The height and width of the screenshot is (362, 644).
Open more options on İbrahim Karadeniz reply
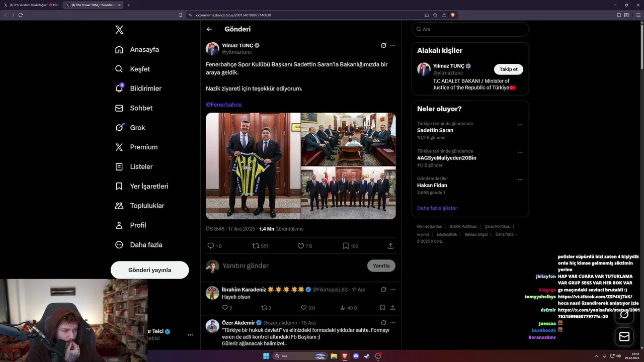pos(393,290)
